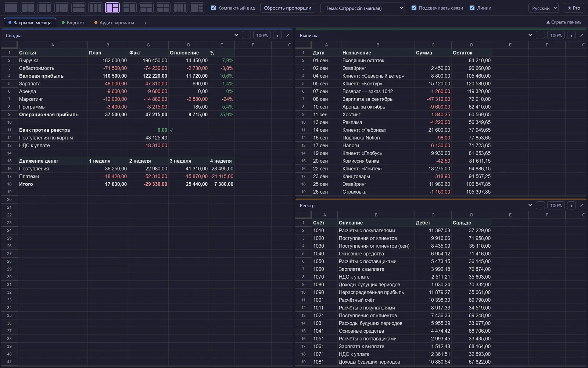Switch to the Аудит зарплаты tab
Image resolution: width=588 pixels, height=368 pixels.
pyautogui.click(x=114, y=23)
